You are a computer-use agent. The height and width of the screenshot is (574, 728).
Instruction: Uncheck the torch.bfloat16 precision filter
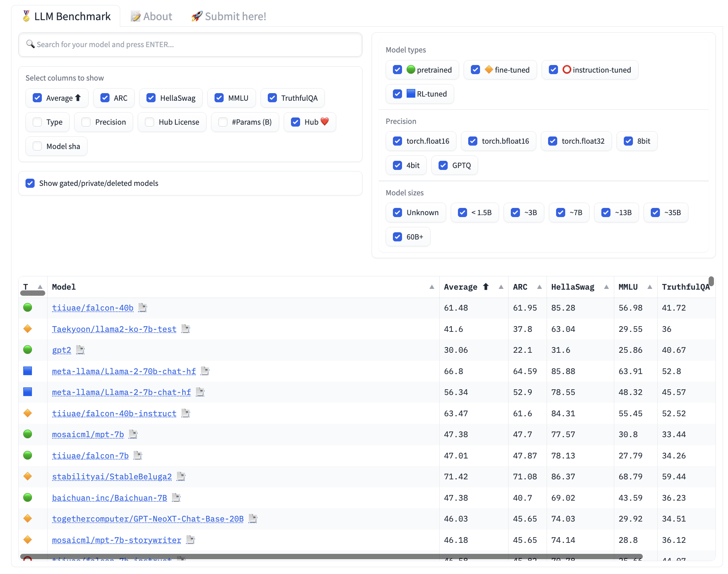click(x=473, y=141)
